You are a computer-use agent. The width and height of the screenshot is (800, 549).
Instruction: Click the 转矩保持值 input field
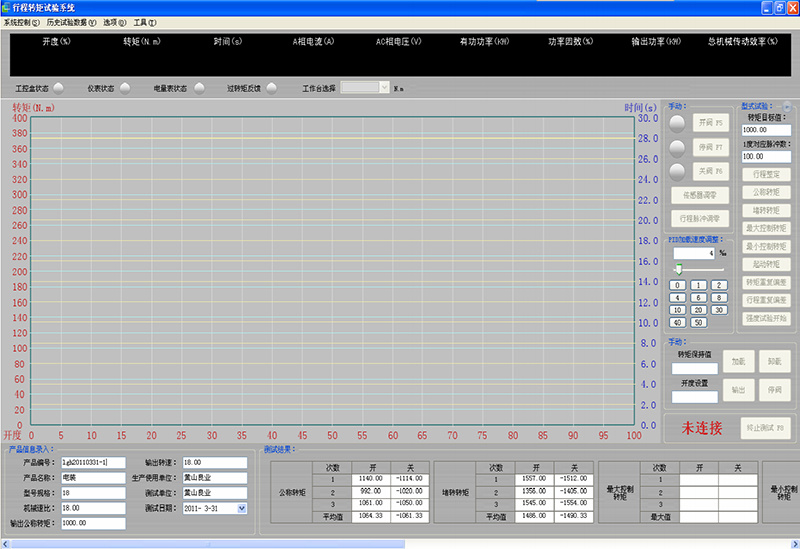click(694, 368)
